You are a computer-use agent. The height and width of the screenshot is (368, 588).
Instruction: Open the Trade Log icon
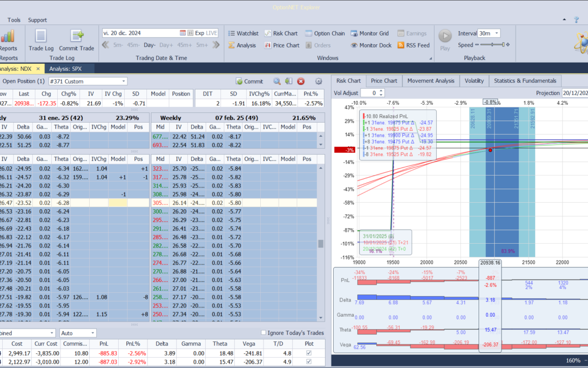(x=41, y=37)
